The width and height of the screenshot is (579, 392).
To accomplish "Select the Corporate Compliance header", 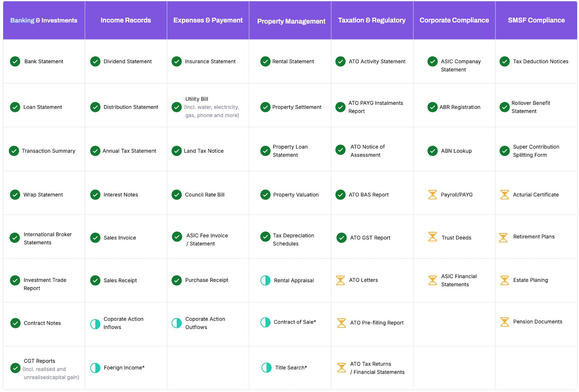I will click(454, 21).
